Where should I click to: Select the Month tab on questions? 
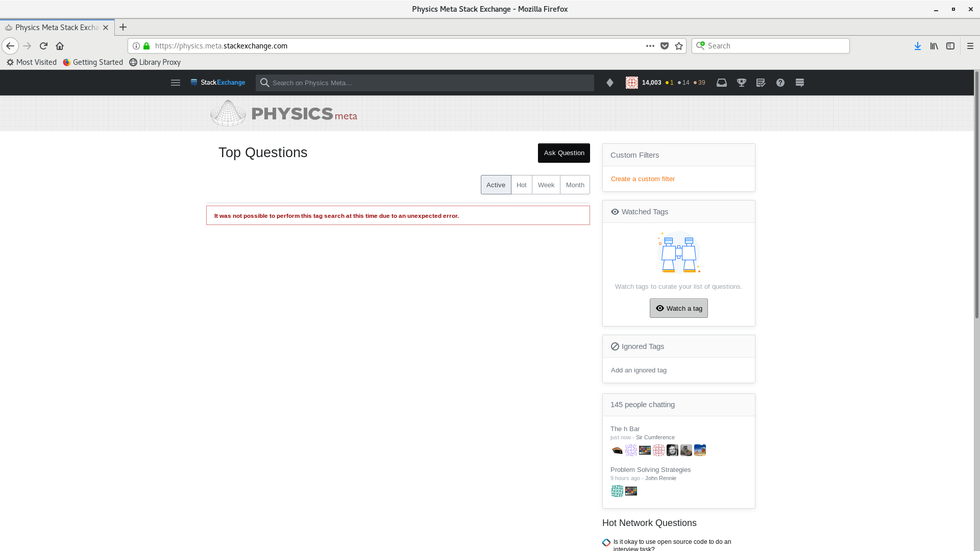tap(575, 184)
